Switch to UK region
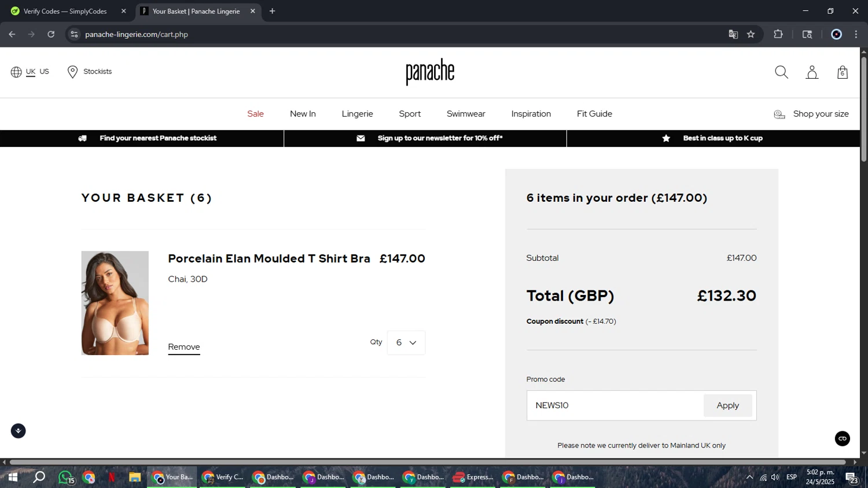 31,72
